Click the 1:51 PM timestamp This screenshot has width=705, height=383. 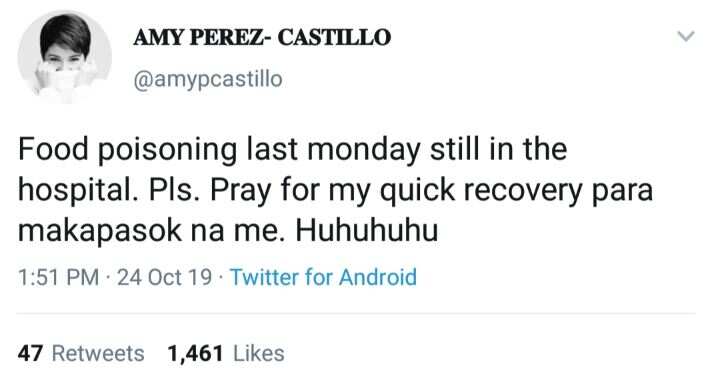[58, 277]
